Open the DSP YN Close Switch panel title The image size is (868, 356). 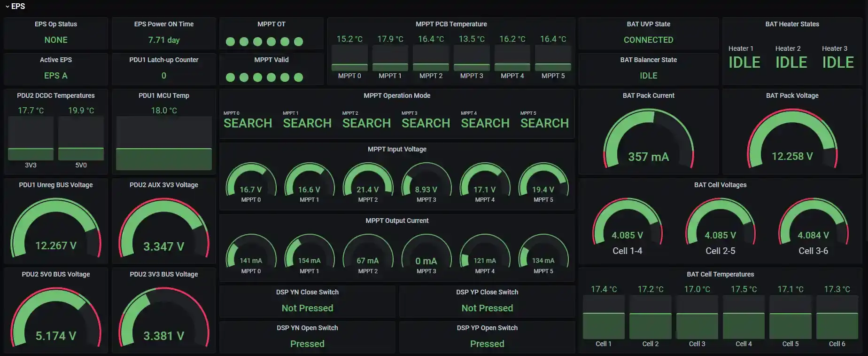[x=307, y=292]
